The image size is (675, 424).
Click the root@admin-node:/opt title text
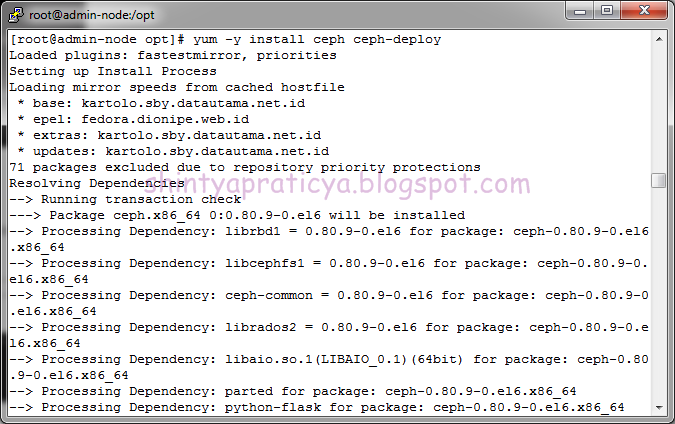click(92, 15)
